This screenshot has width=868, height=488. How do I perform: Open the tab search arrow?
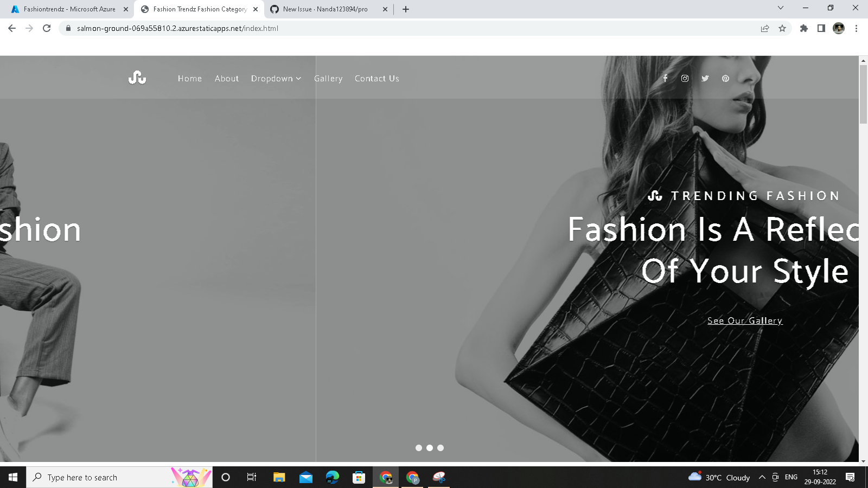coord(780,8)
